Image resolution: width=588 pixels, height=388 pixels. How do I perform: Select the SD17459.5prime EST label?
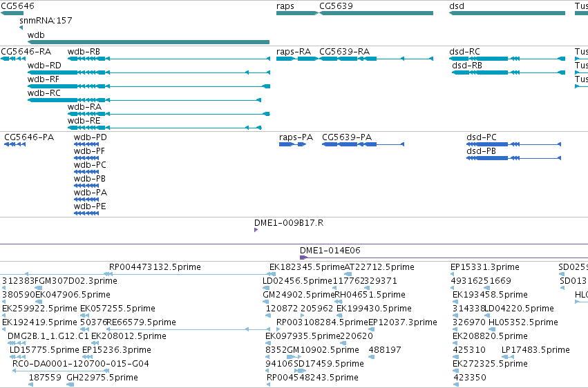click(330, 364)
